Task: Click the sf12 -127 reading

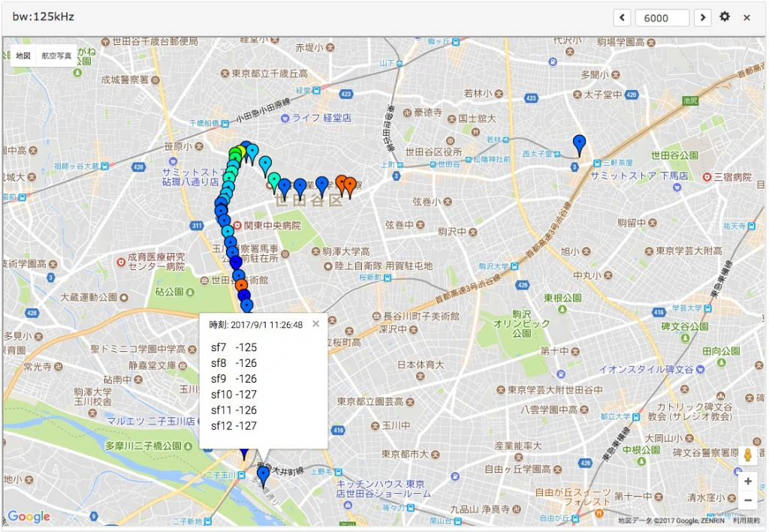Action: [234, 425]
